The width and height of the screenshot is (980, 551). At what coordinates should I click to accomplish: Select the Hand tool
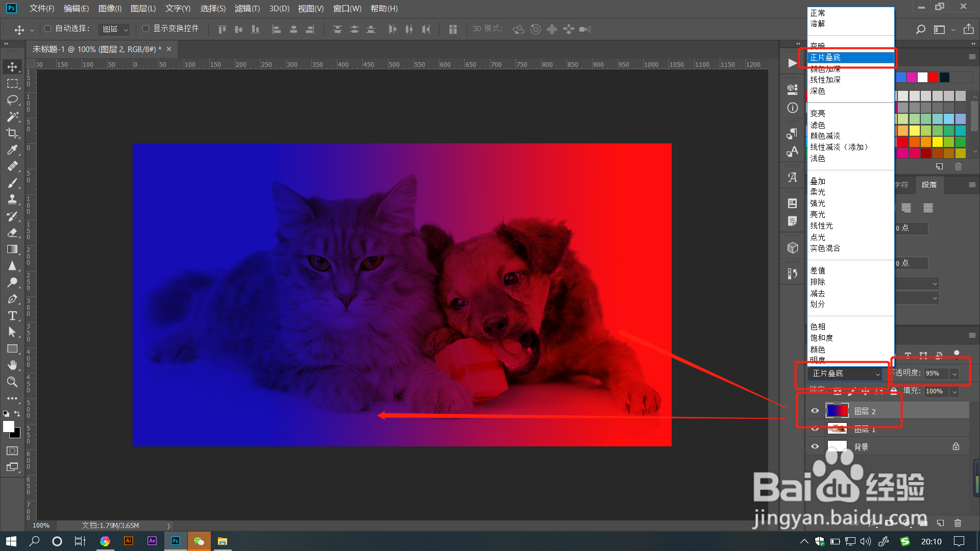click(12, 365)
